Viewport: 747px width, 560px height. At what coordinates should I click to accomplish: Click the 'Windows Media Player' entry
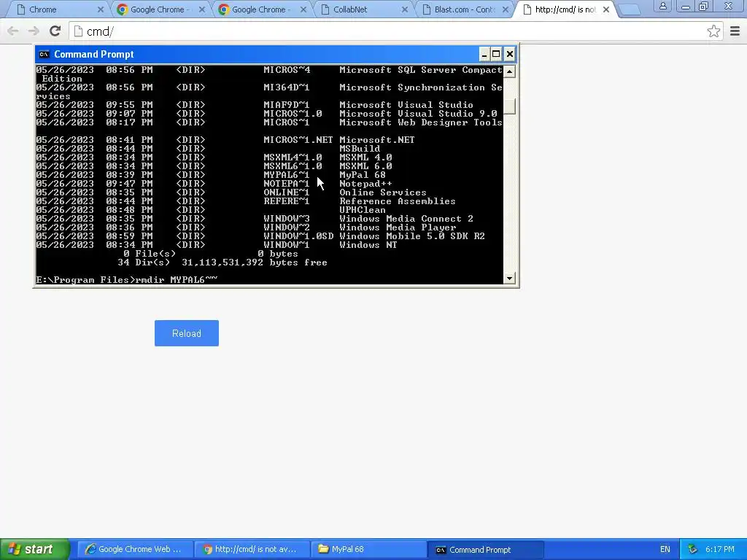[x=398, y=227]
